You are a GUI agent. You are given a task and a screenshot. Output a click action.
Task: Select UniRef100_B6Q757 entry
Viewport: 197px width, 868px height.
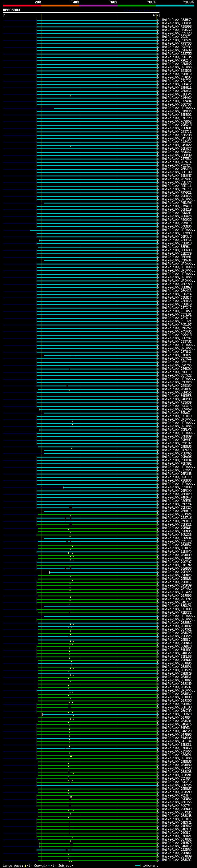[x=176, y=104]
